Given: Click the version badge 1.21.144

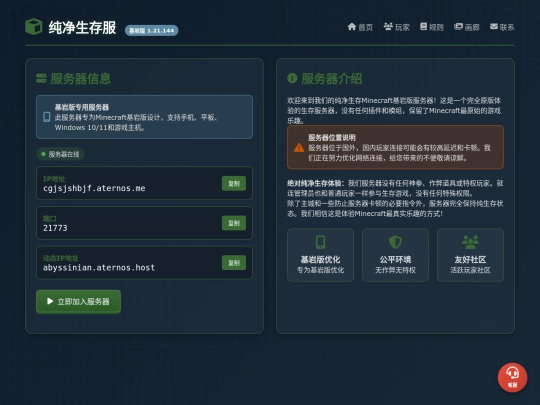Looking at the screenshot, I should click(x=152, y=30).
